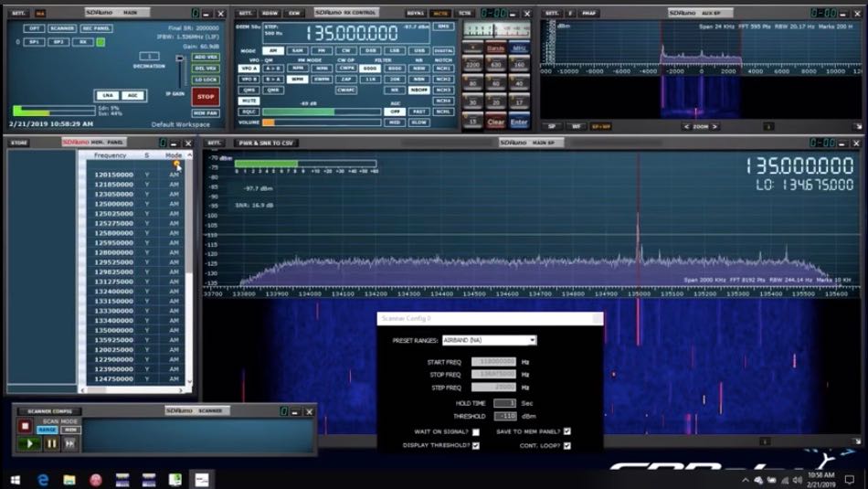Click the resize corner icon of Aux SP

857,127
